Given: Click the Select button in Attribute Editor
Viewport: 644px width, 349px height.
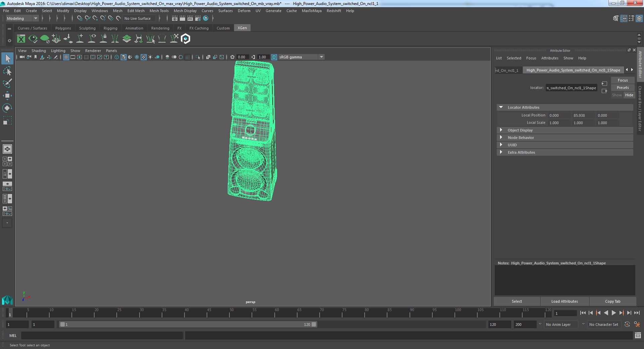Looking at the screenshot, I should [x=517, y=301].
